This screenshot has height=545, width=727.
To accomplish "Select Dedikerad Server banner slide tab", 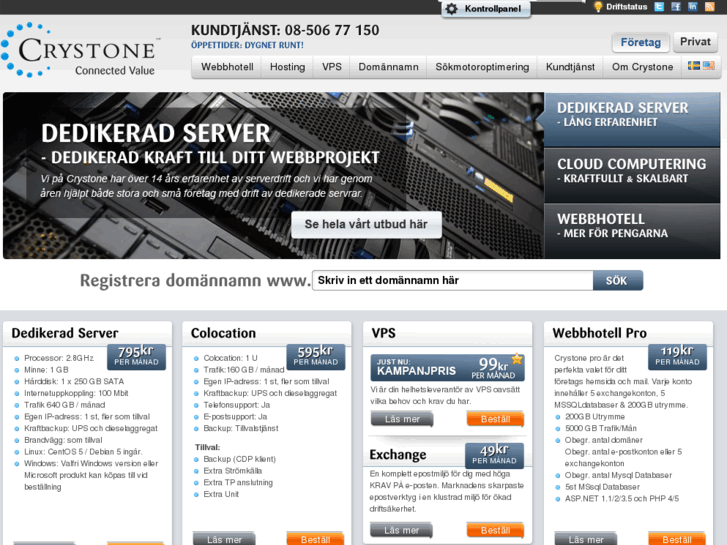I will pyautogui.click(x=632, y=119).
